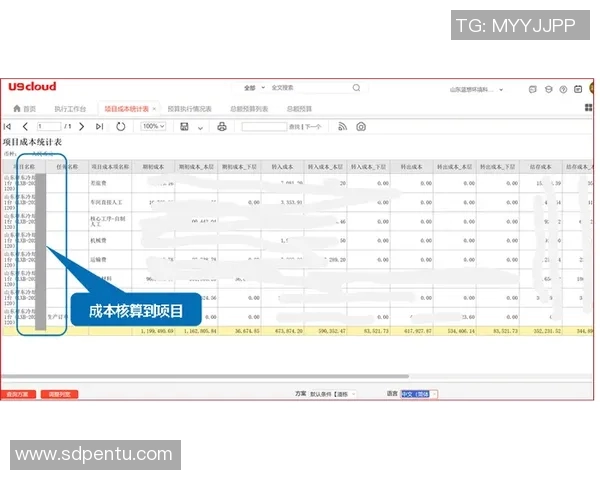The width and height of the screenshot is (600, 480).
Task: Click the 转入成本 column header
Action: coord(283,167)
